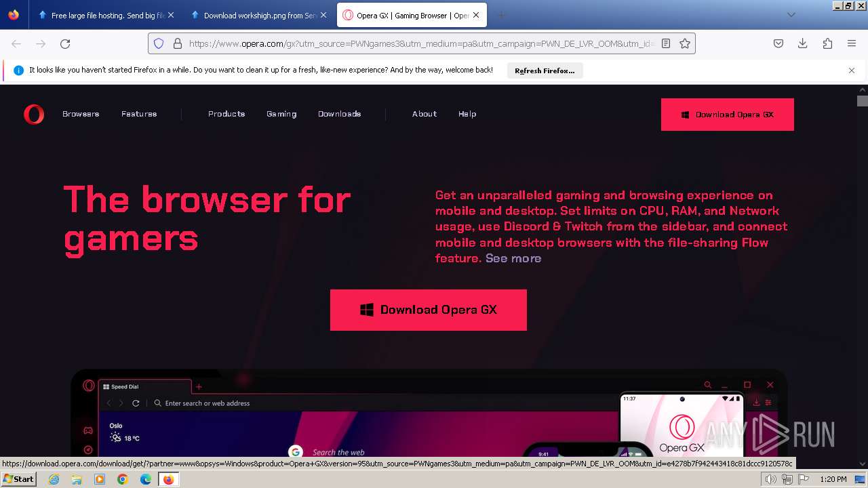The height and width of the screenshot is (488, 868).
Task: Open Firefox application menu
Action: [x=852, y=43]
